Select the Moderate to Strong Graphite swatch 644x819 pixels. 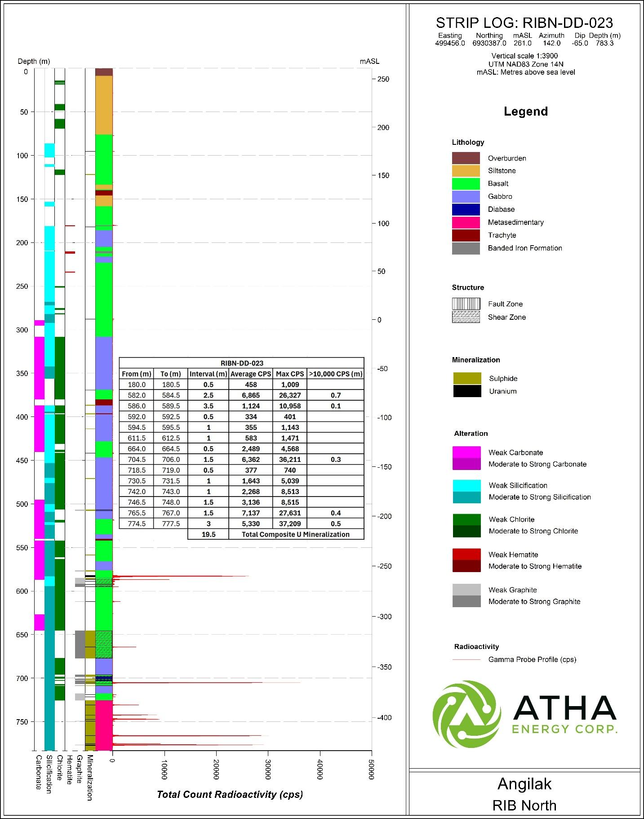pyautogui.click(x=466, y=602)
